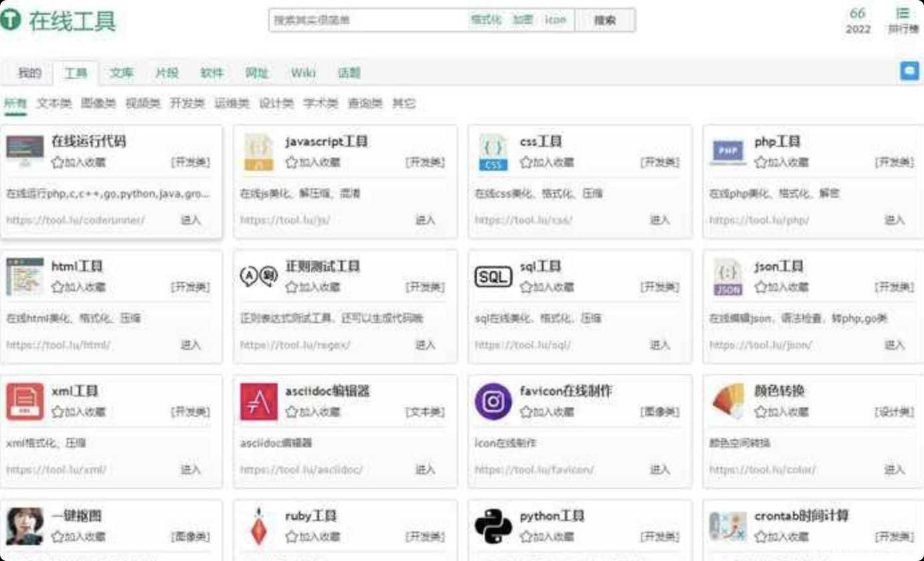The height and width of the screenshot is (561, 924).
Task: Add 正则测试工具 to favorites star
Action: (x=291, y=287)
